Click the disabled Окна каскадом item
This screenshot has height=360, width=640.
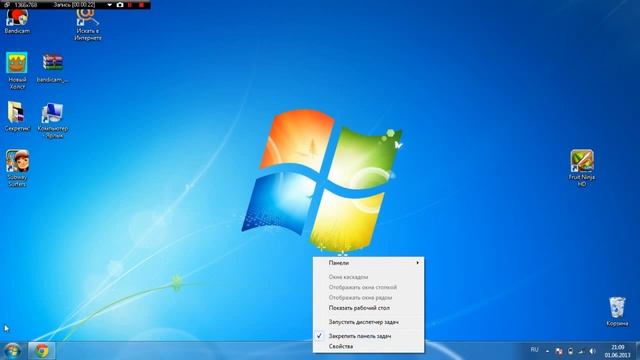(369, 277)
